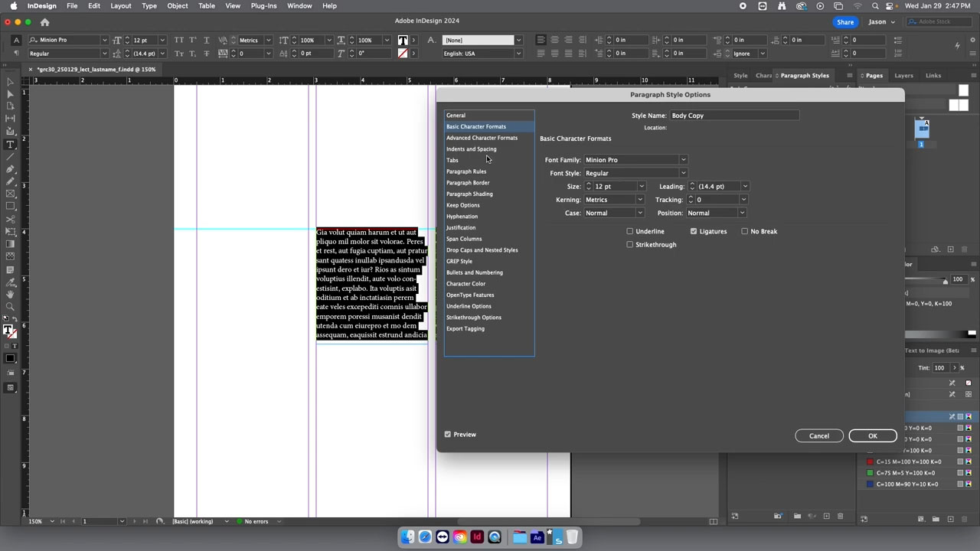Select the Eyedropper tool
980x551 pixels.
(x=10, y=281)
